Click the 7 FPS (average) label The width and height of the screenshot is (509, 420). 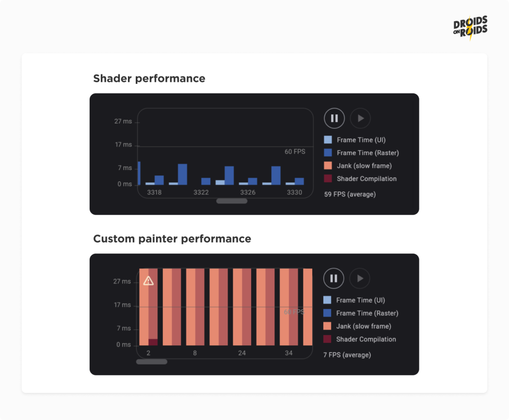click(347, 355)
